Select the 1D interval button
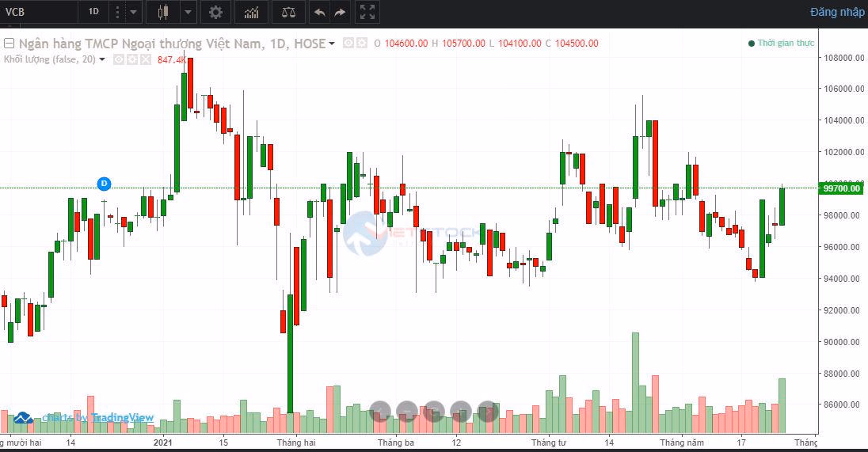Viewport: 868px width, 452px height. [x=93, y=12]
